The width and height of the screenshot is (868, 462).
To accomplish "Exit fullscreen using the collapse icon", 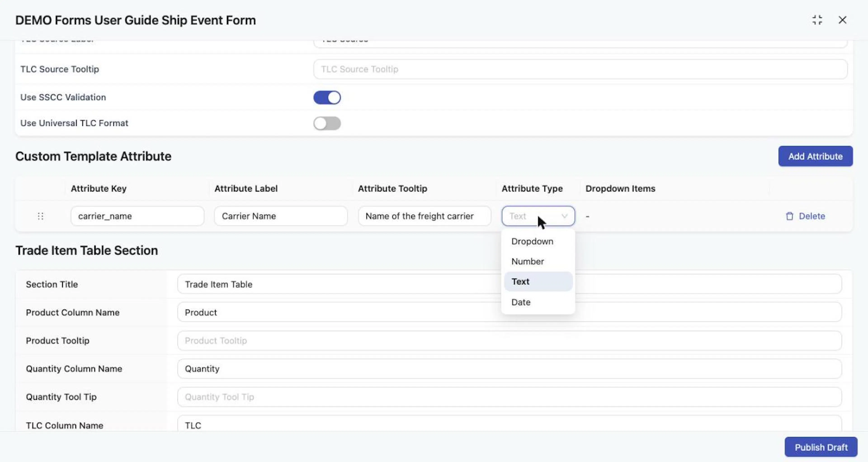I will [x=817, y=20].
